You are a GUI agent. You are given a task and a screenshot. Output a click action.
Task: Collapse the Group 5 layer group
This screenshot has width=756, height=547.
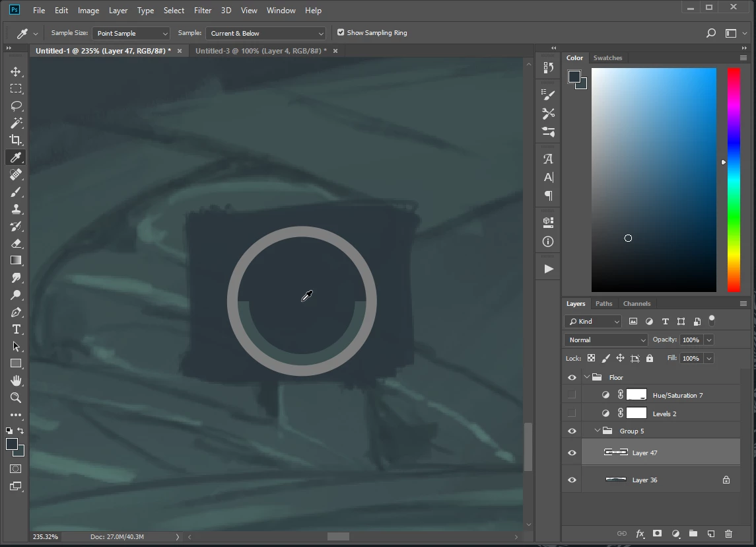coord(598,431)
